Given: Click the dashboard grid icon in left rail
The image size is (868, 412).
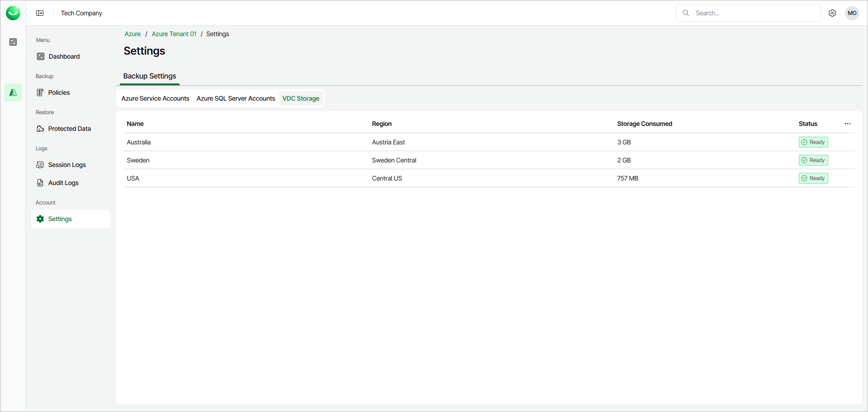Looking at the screenshot, I should 13,42.
